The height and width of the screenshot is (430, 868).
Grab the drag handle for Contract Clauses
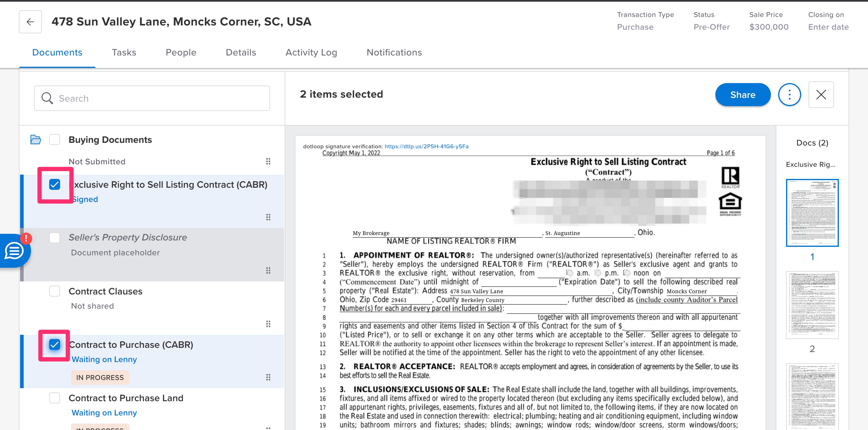[268, 324]
